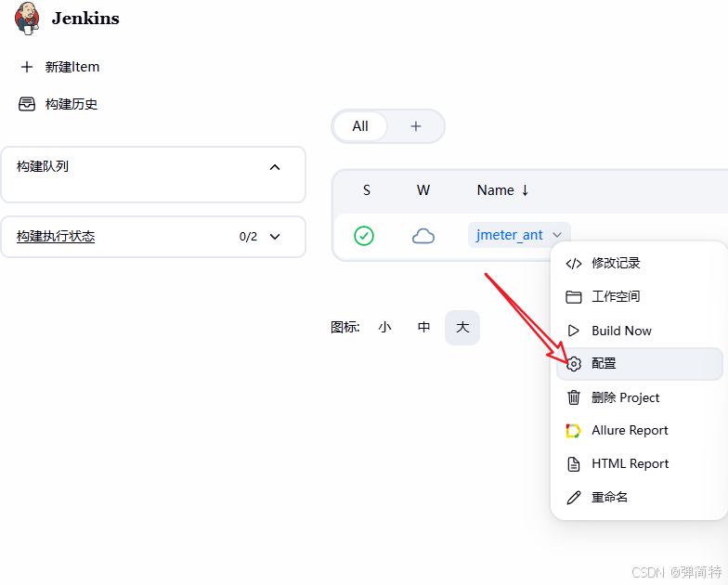Image resolution: width=728 pixels, height=585 pixels.
Task: Click the pencil rename icon
Action: tap(574, 498)
